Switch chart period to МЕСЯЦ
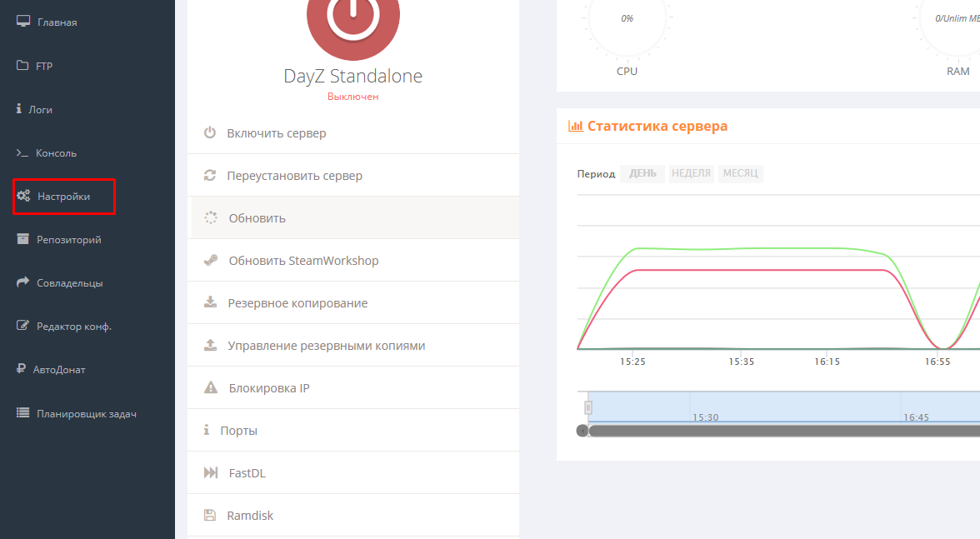This screenshot has width=980, height=539. pyautogui.click(x=740, y=174)
